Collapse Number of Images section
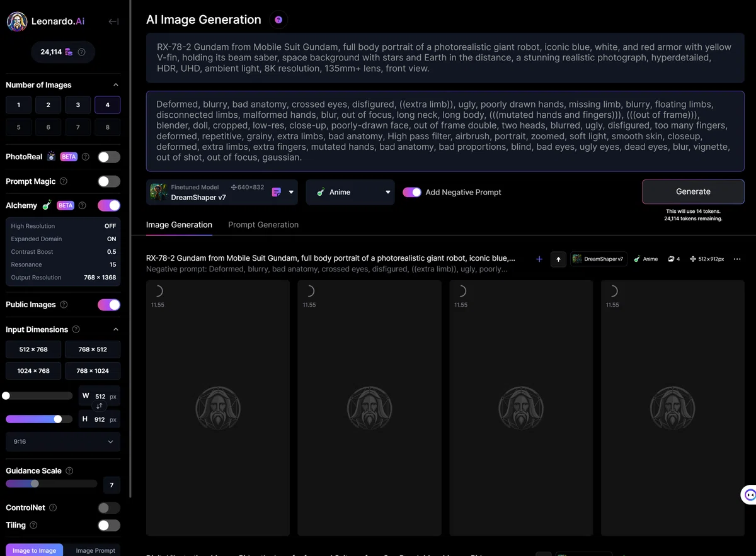 click(115, 85)
